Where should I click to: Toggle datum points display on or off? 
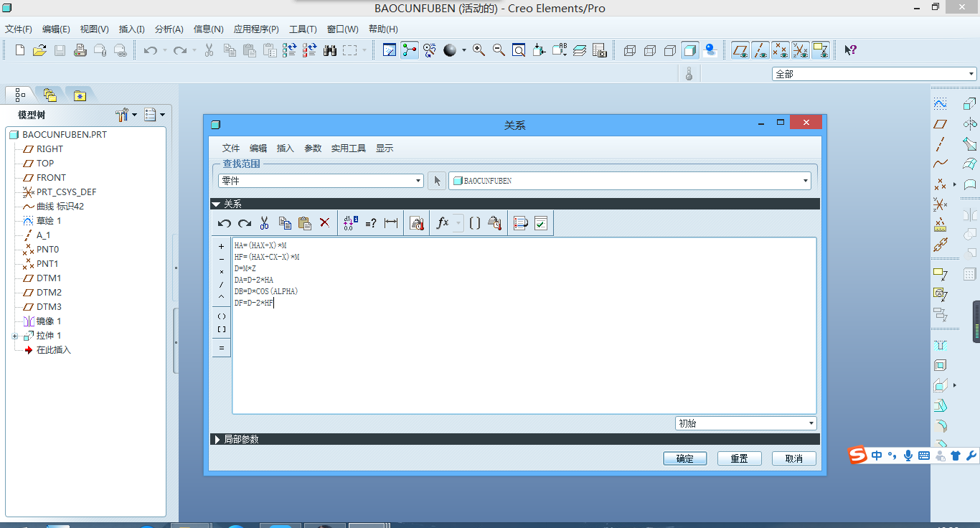pos(781,50)
